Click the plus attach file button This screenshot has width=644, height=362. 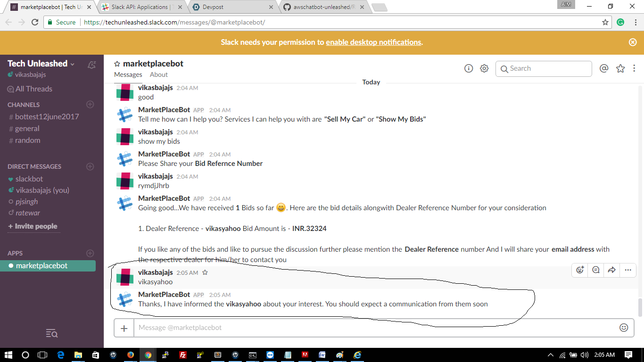pos(124,328)
